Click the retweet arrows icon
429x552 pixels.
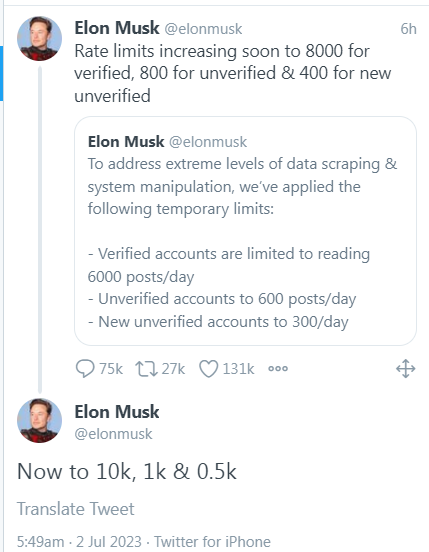(146, 369)
